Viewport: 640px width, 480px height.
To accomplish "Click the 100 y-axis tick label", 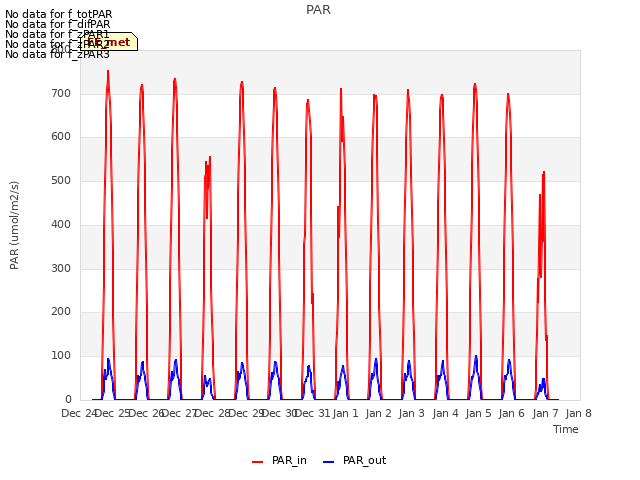I will click(x=61, y=356).
